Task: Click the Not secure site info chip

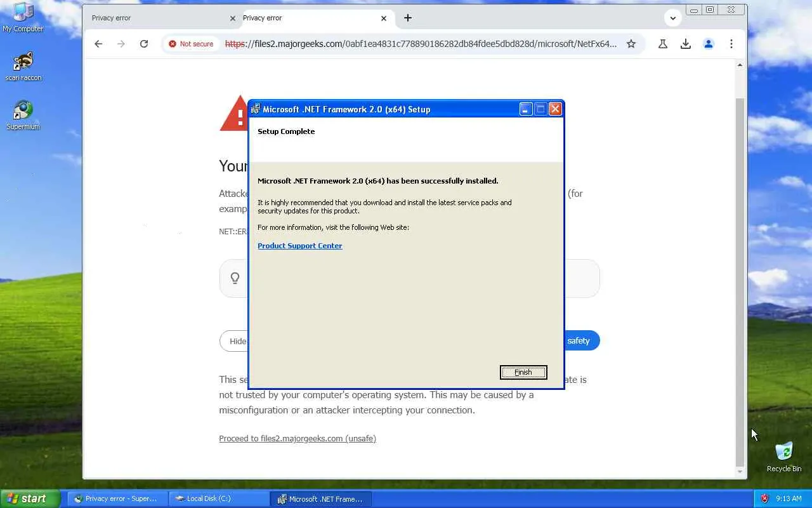Action: (191, 44)
